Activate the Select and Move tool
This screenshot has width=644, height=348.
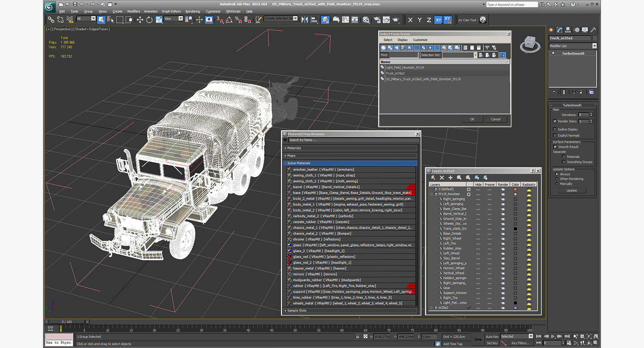pos(140,20)
